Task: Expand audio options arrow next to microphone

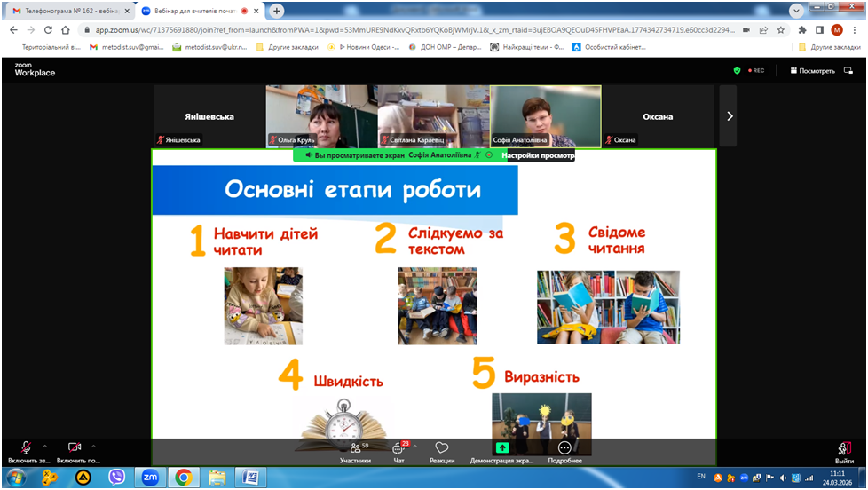Action: pos(45,446)
